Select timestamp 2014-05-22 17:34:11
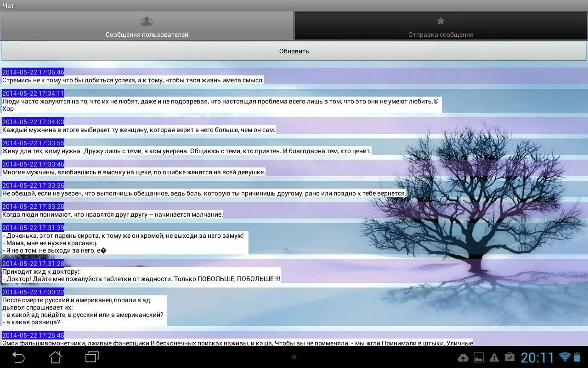Screen dimensions: 588x368 tap(33, 93)
